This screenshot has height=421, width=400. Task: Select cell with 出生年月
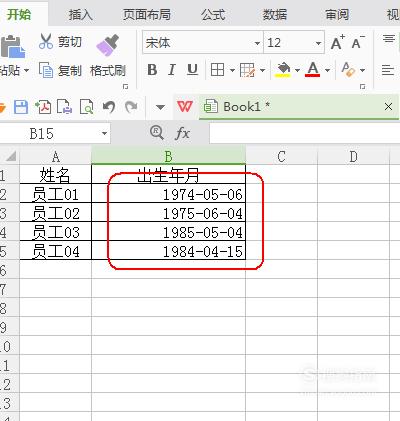(169, 174)
